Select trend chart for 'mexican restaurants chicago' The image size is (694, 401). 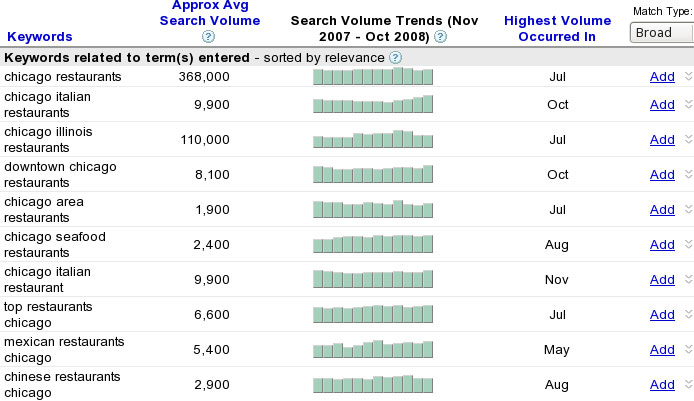click(x=373, y=348)
